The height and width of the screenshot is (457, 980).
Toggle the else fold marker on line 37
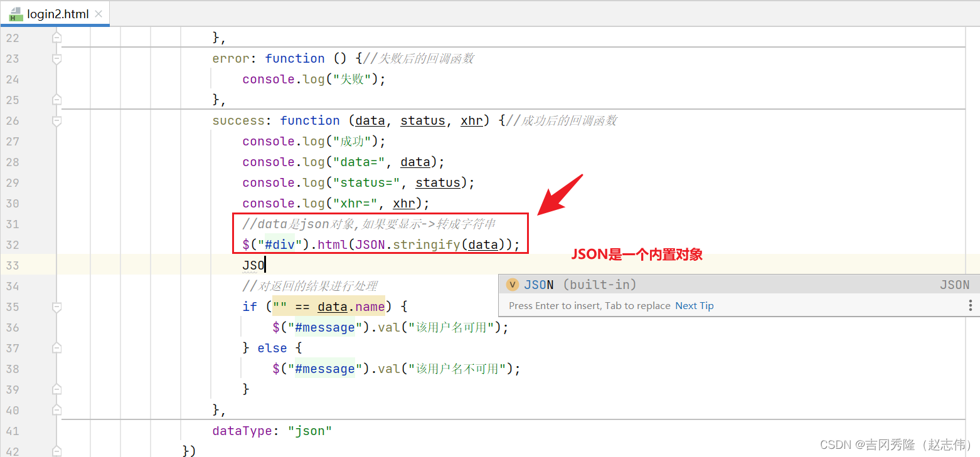[57, 349]
